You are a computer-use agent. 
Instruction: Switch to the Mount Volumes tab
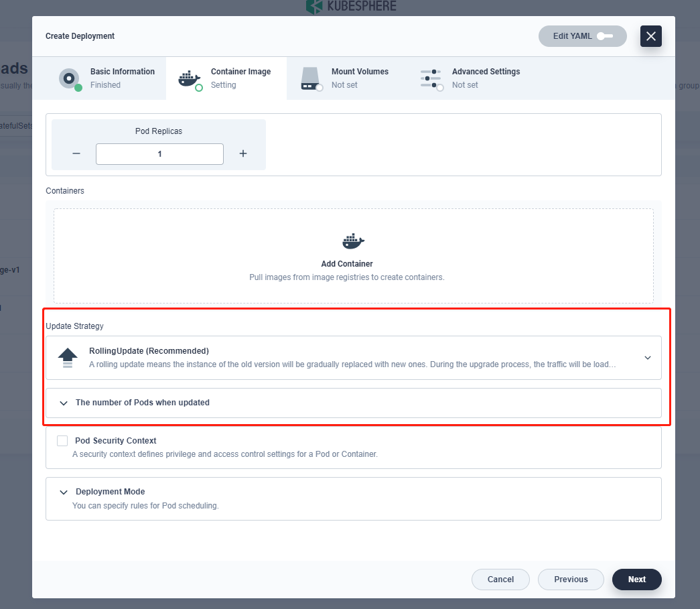pos(347,78)
